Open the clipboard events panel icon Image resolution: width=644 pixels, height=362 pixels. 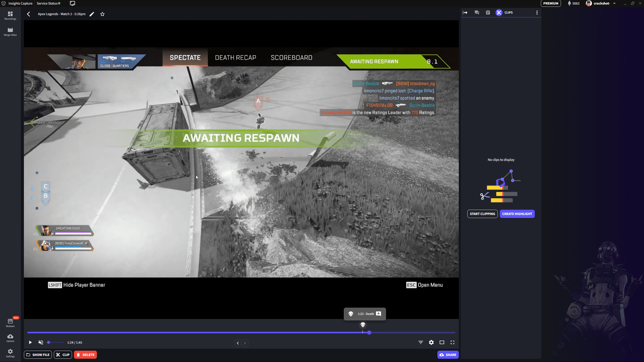click(x=488, y=12)
